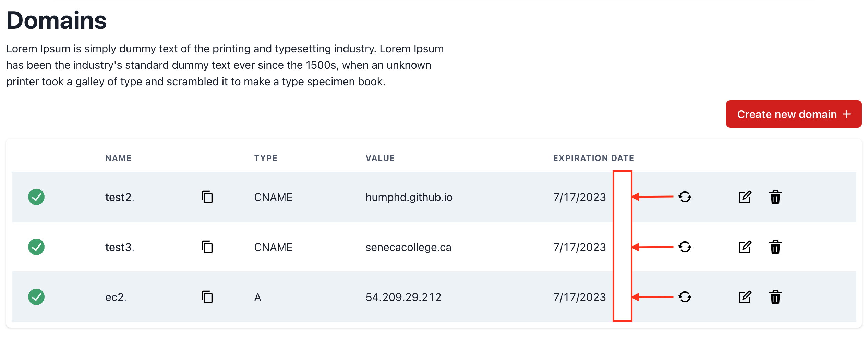Select the TYPE column header
This screenshot has height=341, width=868.
(266, 158)
